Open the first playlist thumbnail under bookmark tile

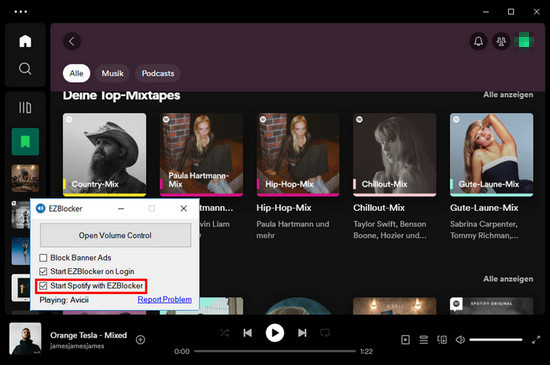25,178
